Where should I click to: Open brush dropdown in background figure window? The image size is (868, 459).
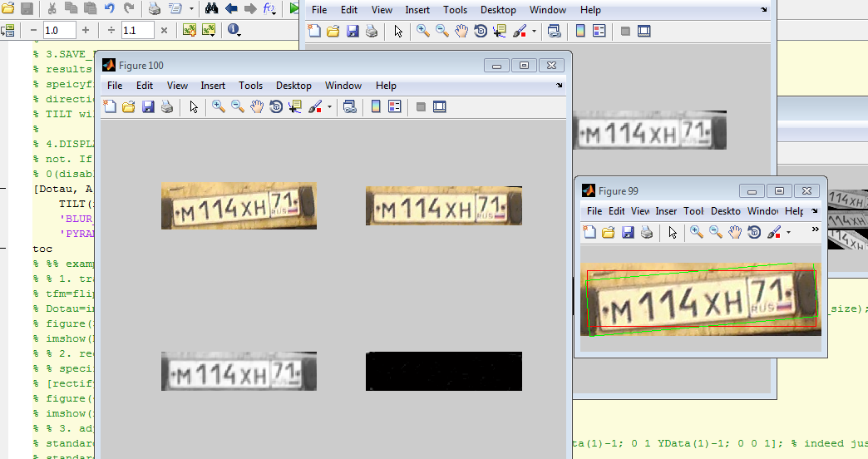[x=534, y=31]
